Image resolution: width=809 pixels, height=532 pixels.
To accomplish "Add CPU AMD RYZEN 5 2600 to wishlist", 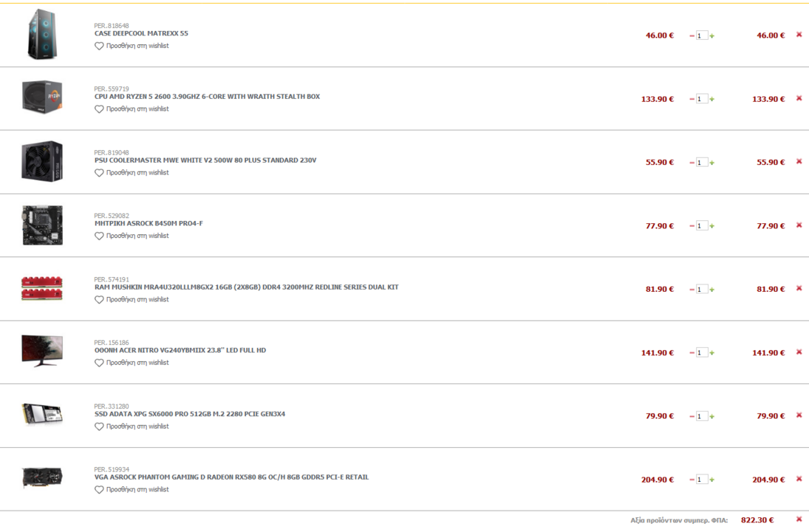I will [x=132, y=109].
